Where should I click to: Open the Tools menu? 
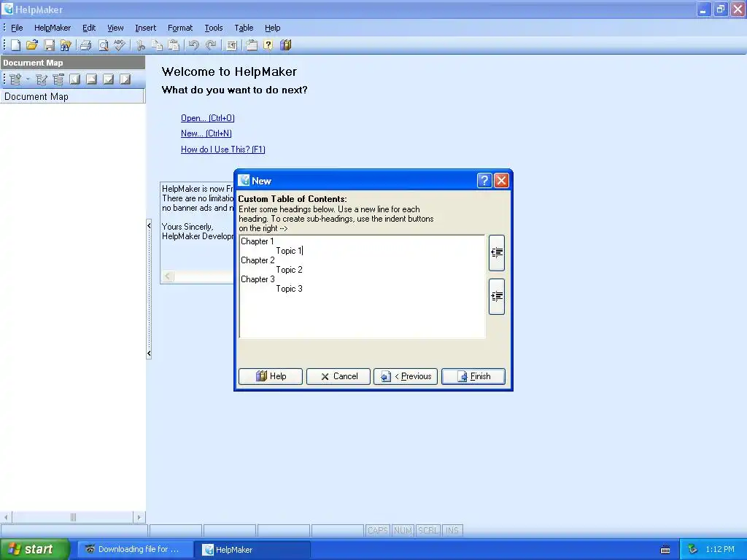214,28
